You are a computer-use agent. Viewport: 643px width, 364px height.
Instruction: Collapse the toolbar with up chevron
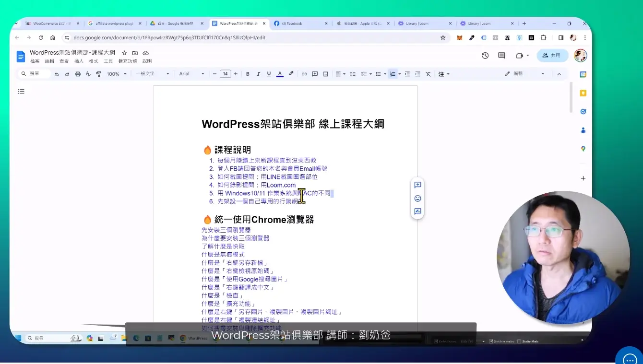point(559,74)
